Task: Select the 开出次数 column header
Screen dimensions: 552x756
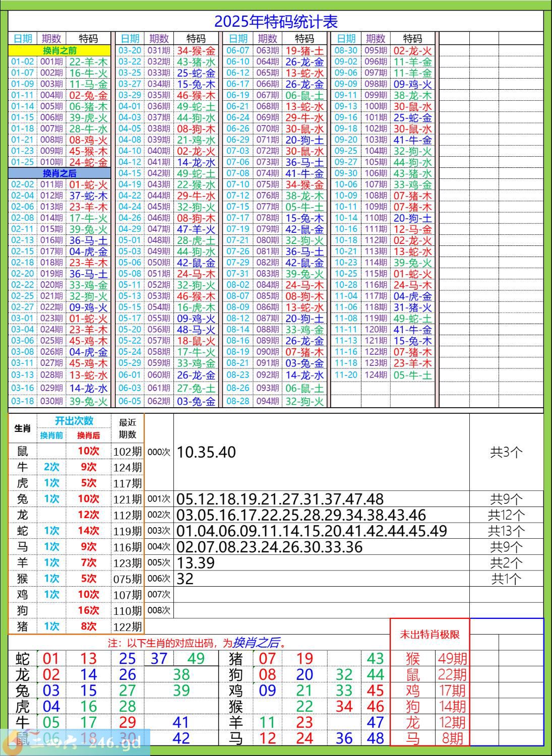Action: 74,421
